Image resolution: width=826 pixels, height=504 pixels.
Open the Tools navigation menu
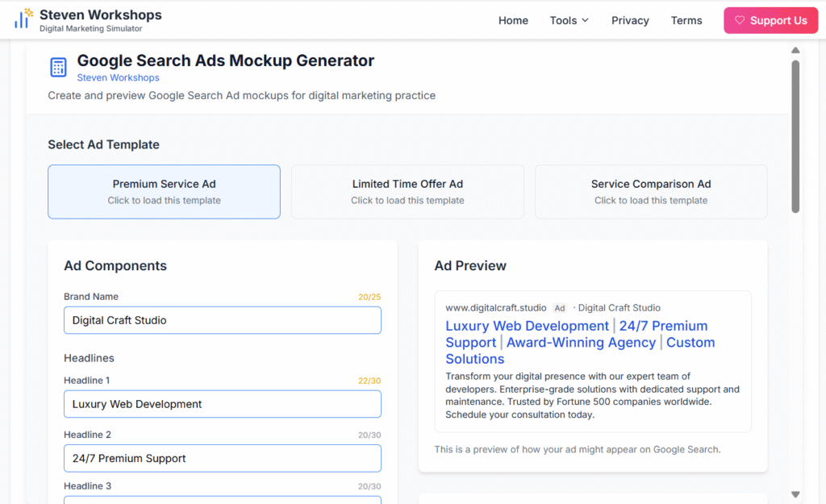click(569, 20)
